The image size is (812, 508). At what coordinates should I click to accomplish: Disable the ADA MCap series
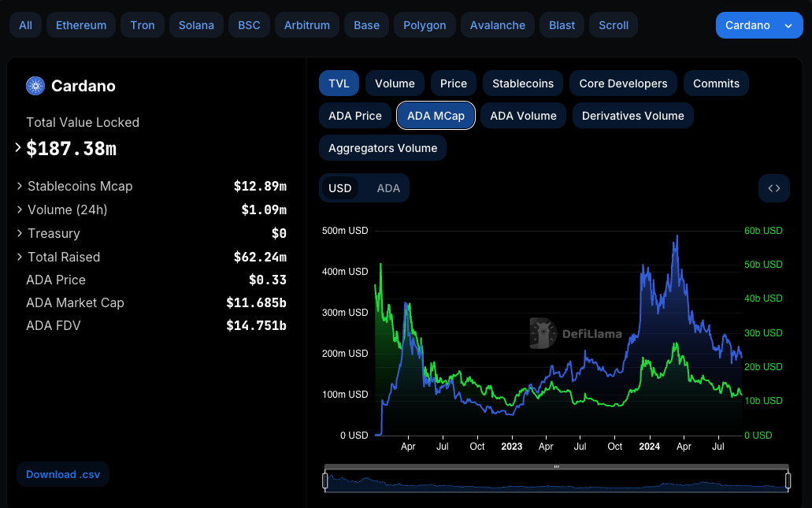436,116
